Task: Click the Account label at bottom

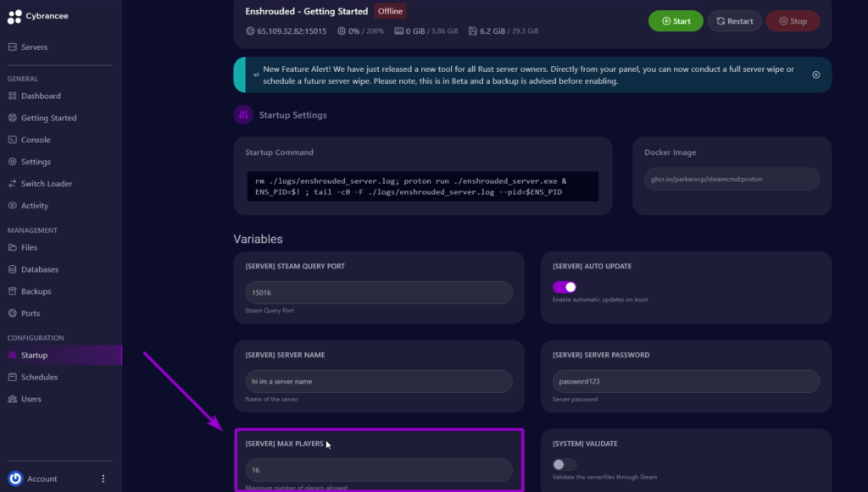Action: [42, 478]
